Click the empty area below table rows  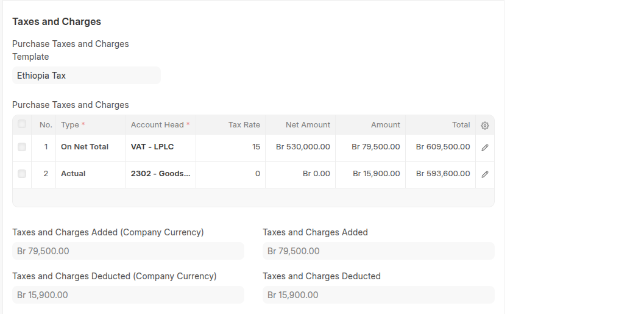pyautogui.click(x=253, y=198)
